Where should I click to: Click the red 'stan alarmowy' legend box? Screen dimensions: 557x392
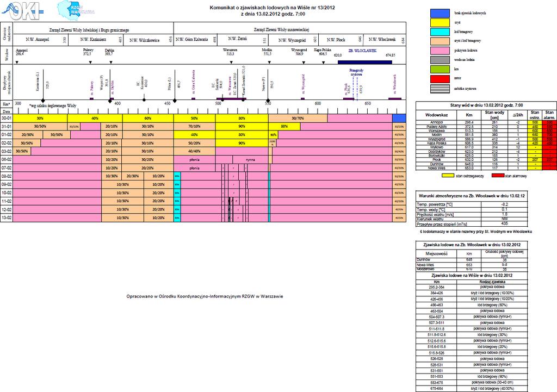coord(498,176)
